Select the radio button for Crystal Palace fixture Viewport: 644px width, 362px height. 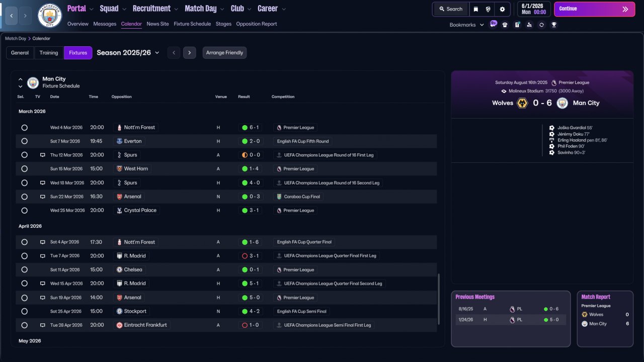click(24, 211)
